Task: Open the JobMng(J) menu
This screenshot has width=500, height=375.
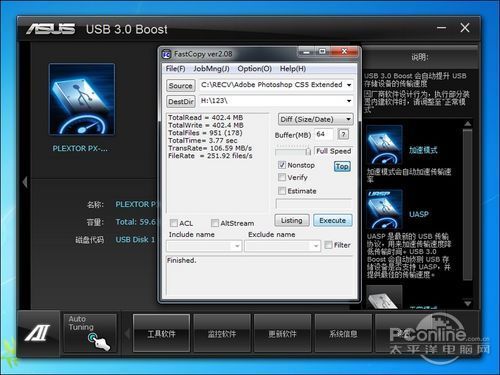Action: (x=211, y=69)
